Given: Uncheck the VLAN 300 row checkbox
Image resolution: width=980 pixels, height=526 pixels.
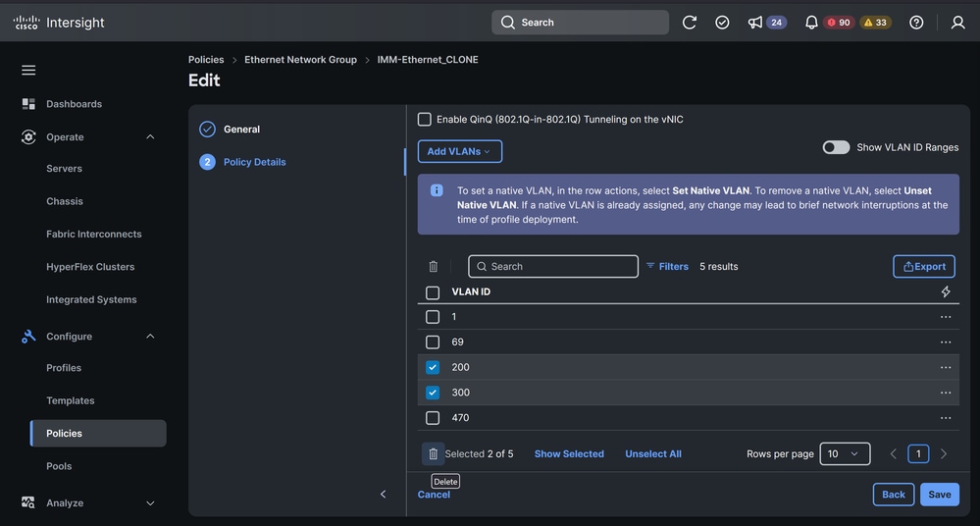Looking at the screenshot, I should point(433,393).
